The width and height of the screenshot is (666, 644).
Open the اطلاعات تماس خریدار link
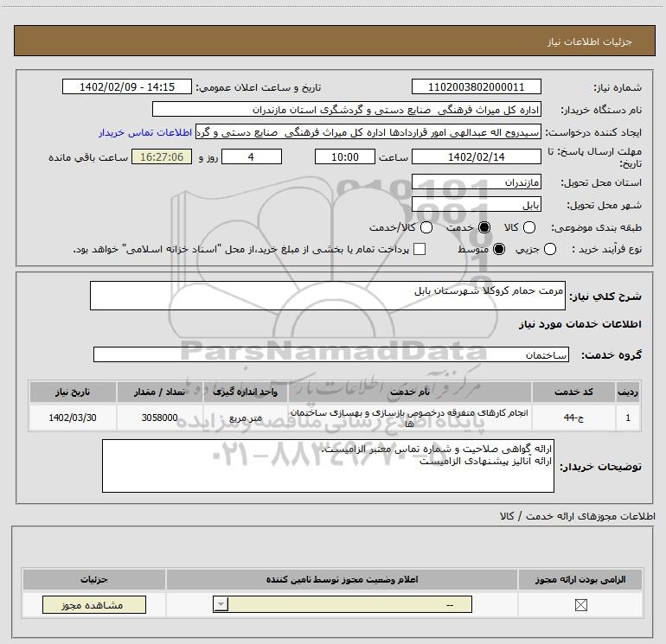point(145,132)
